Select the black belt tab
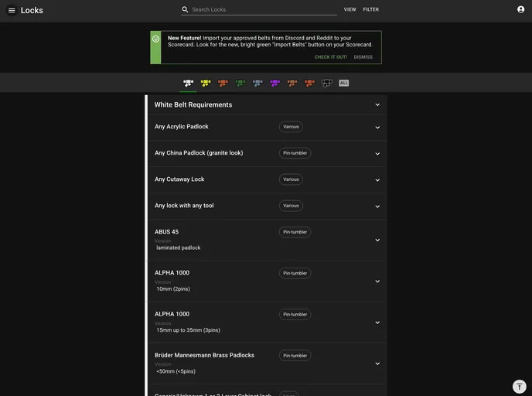 click(327, 83)
